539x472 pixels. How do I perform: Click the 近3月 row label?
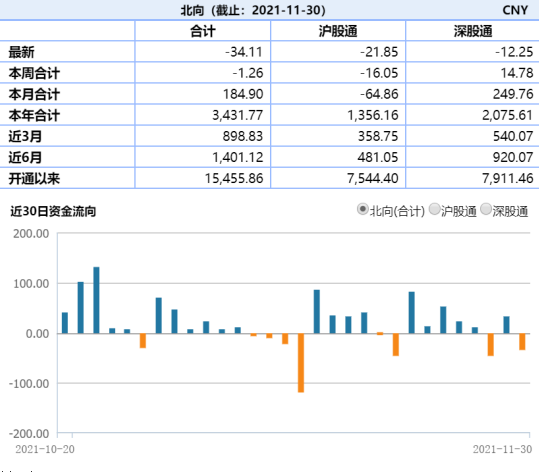[25, 136]
